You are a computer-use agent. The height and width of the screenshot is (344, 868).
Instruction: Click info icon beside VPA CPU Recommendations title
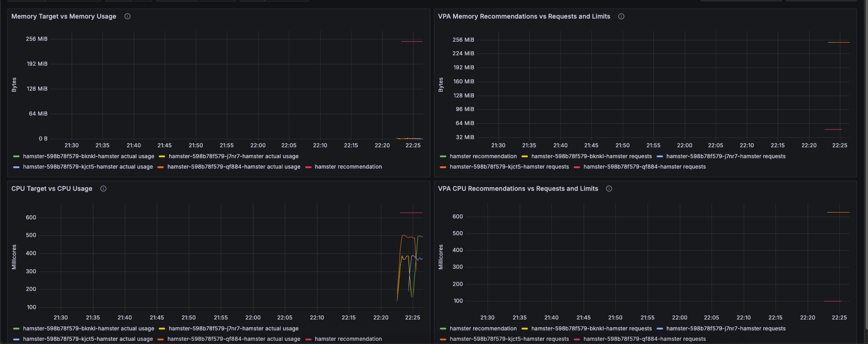point(609,189)
